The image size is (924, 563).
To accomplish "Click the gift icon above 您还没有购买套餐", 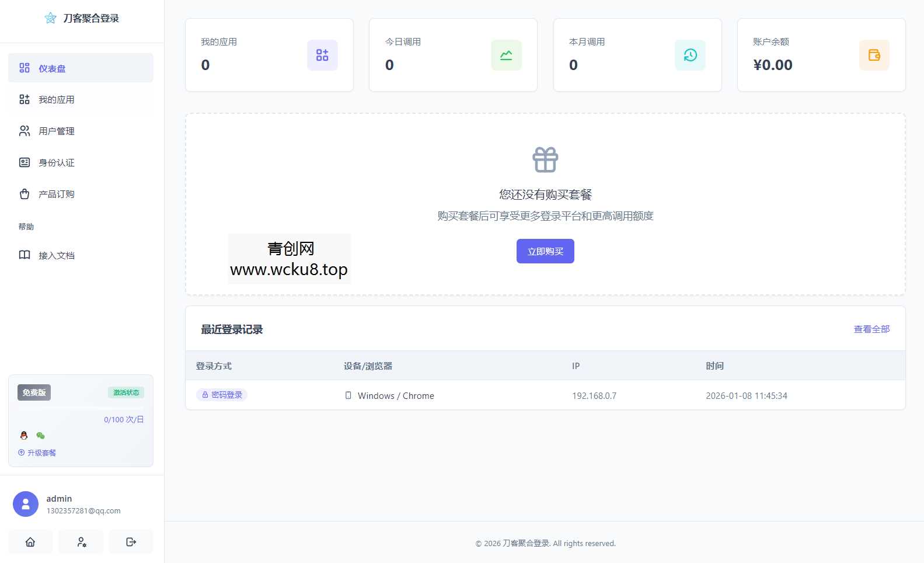I will click(545, 159).
